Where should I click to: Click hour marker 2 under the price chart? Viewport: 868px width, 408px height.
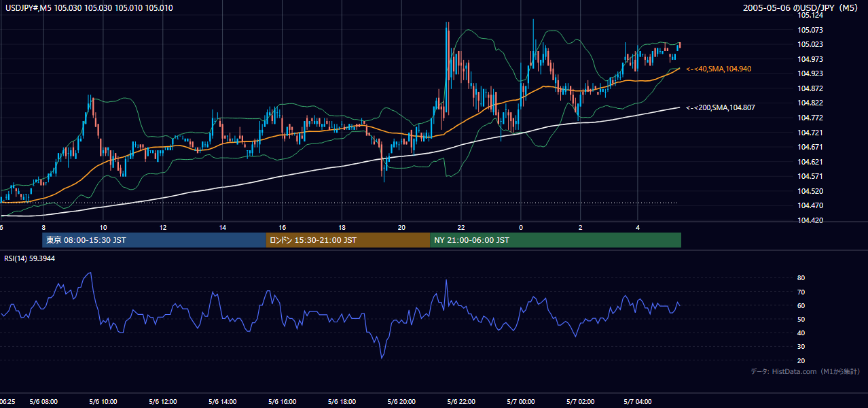point(581,227)
